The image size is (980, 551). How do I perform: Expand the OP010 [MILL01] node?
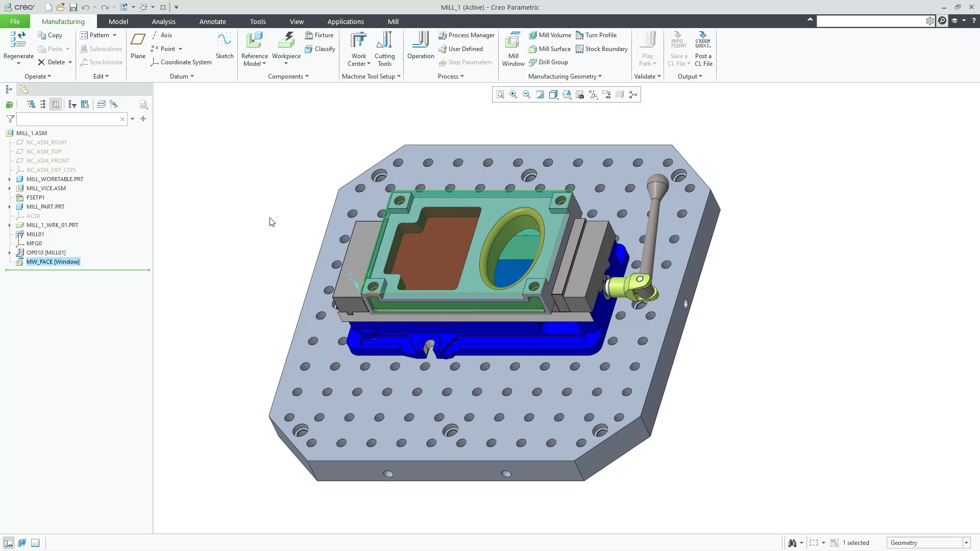[x=9, y=253]
